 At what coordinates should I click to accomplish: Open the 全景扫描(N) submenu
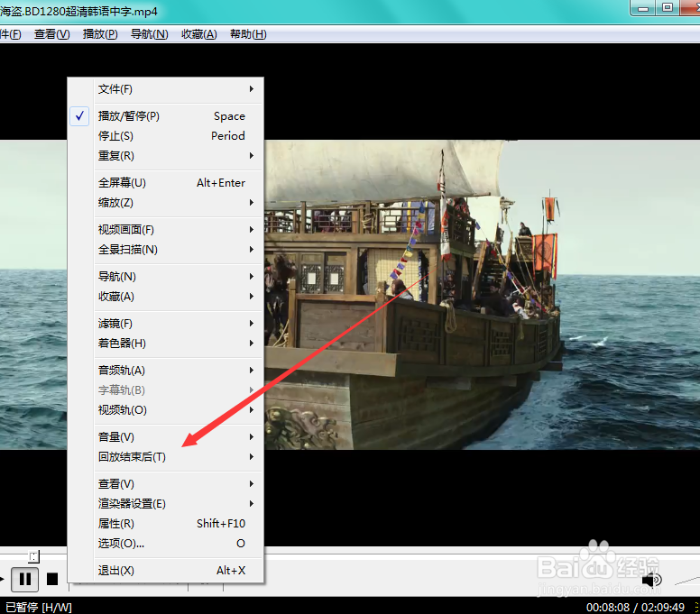coord(166,250)
